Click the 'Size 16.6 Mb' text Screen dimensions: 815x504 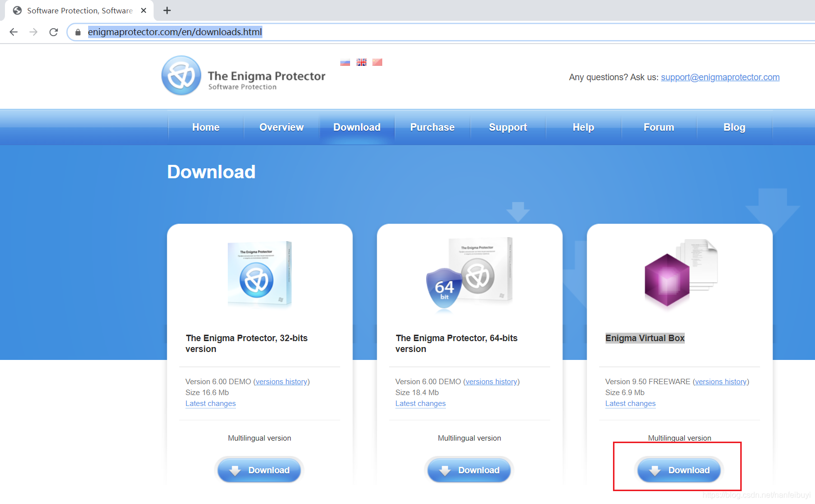[x=207, y=393]
